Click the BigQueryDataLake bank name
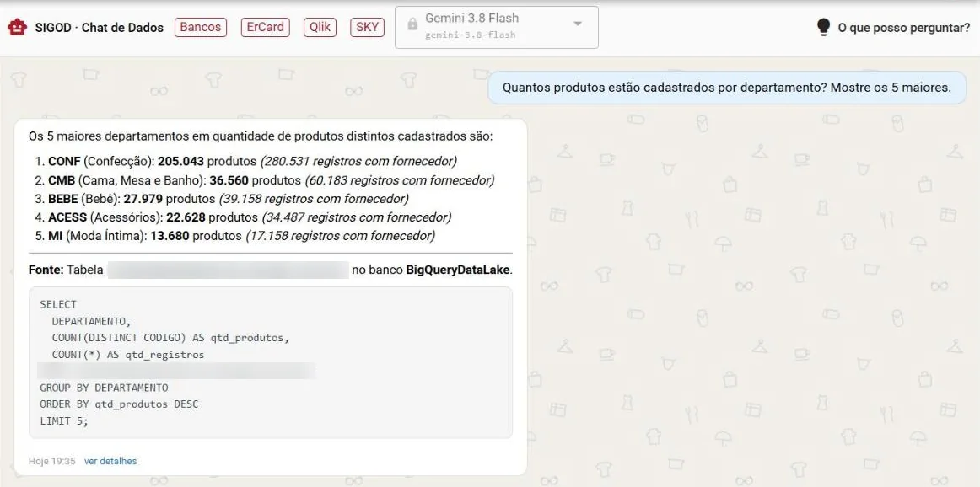This screenshot has height=487, width=980. pos(458,270)
